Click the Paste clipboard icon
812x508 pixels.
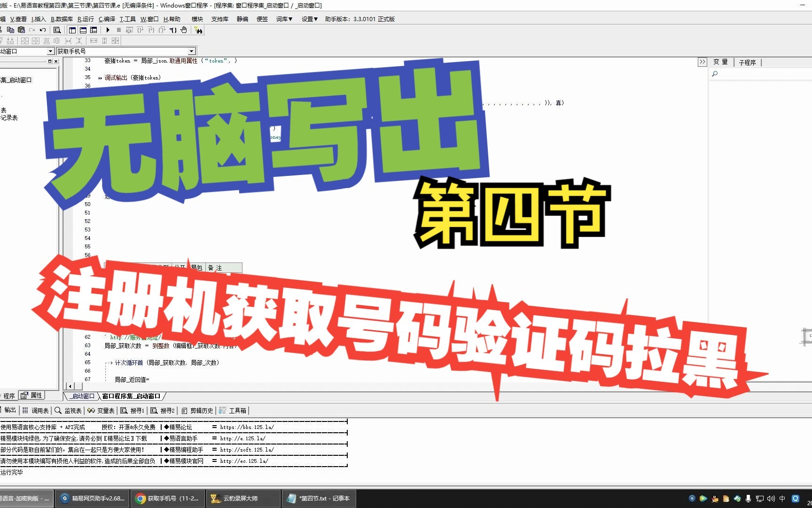21,30
